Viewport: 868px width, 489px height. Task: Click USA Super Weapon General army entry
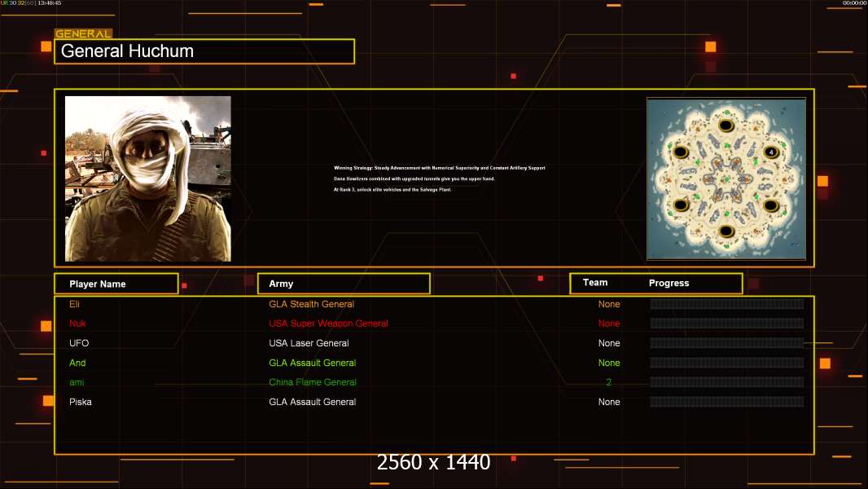pos(328,324)
